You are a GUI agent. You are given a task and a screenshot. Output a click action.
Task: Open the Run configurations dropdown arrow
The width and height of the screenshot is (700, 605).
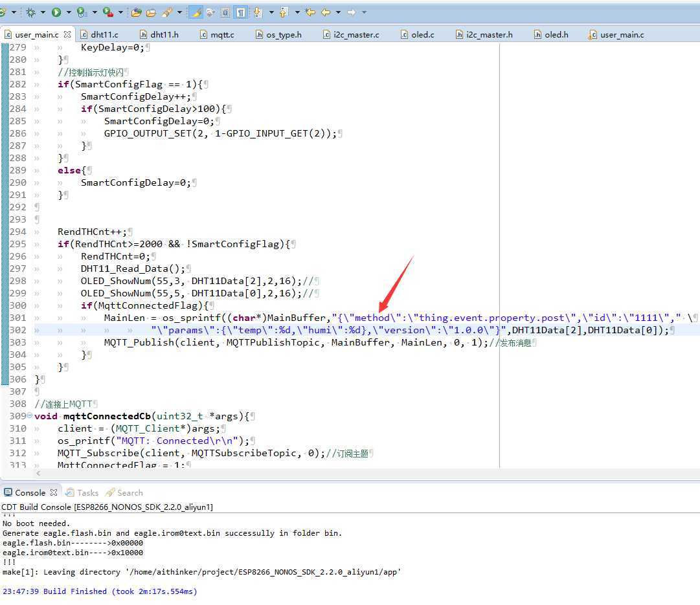click(69, 12)
